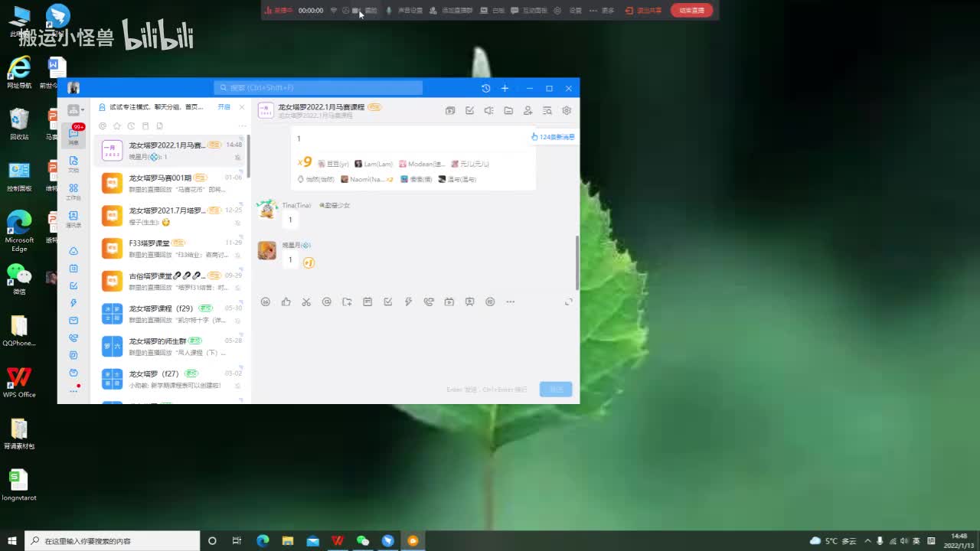Select the 龙女塔罗的师生群 chat
Screen dimensions: 980x551
(x=171, y=347)
